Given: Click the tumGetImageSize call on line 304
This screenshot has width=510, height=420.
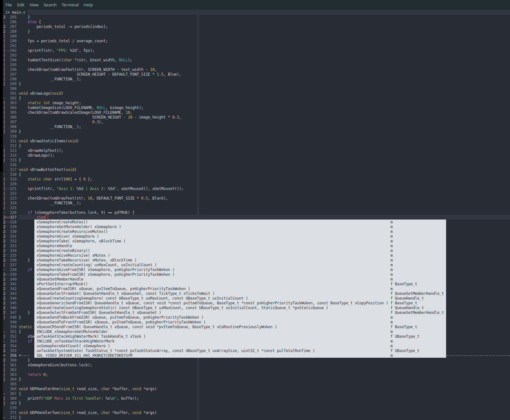Looking at the screenshot, I should click(x=86, y=108).
